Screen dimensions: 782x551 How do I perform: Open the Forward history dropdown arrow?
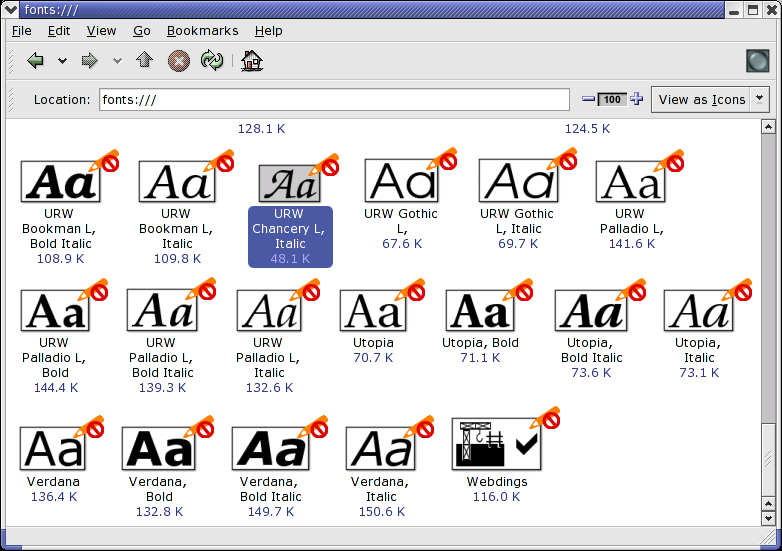(x=117, y=61)
